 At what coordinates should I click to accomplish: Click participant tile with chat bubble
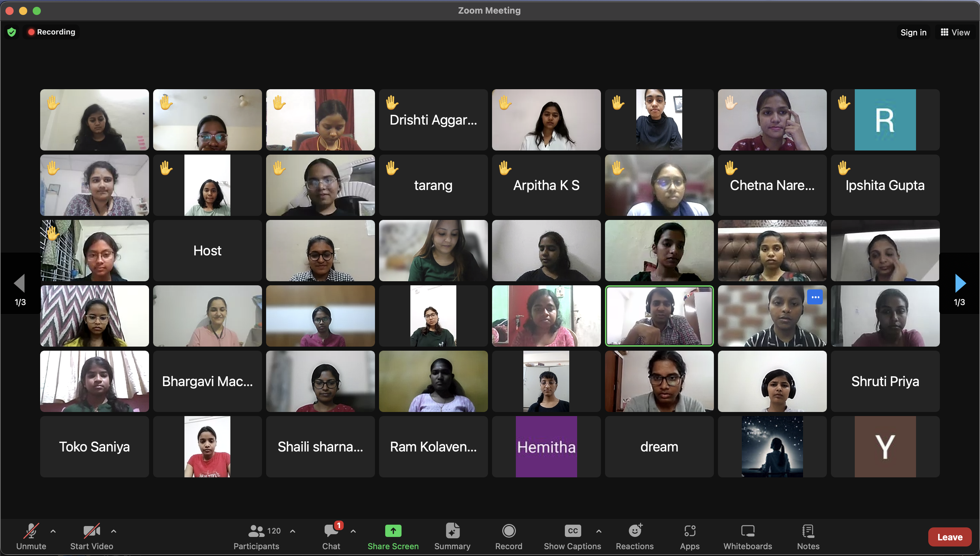(771, 315)
